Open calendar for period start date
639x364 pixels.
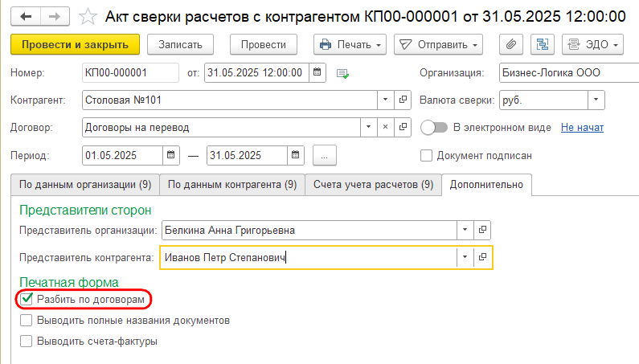pyautogui.click(x=171, y=155)
